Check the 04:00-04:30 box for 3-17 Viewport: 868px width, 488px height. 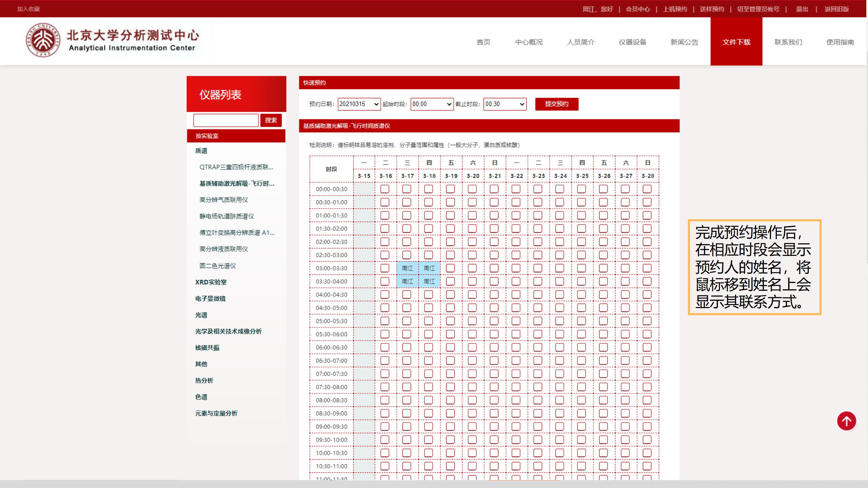tap(407, 294)
